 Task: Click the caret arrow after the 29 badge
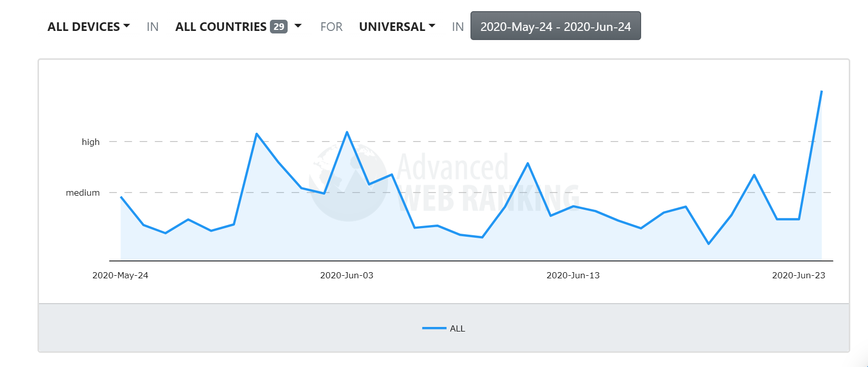point(298,26)
